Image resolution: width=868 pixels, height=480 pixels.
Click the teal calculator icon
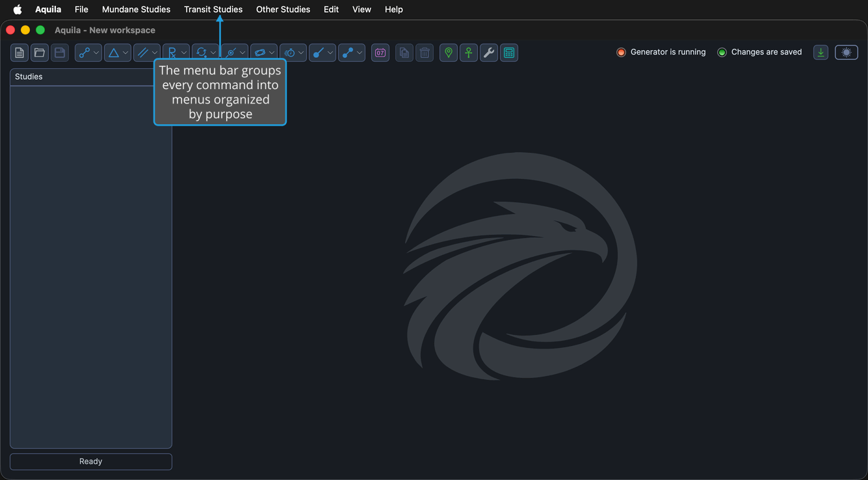pyautogui.click(x=509, y=53)
